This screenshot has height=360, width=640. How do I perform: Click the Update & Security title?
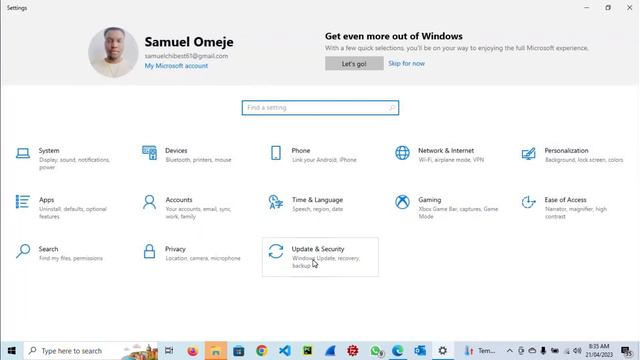(318, 249)
